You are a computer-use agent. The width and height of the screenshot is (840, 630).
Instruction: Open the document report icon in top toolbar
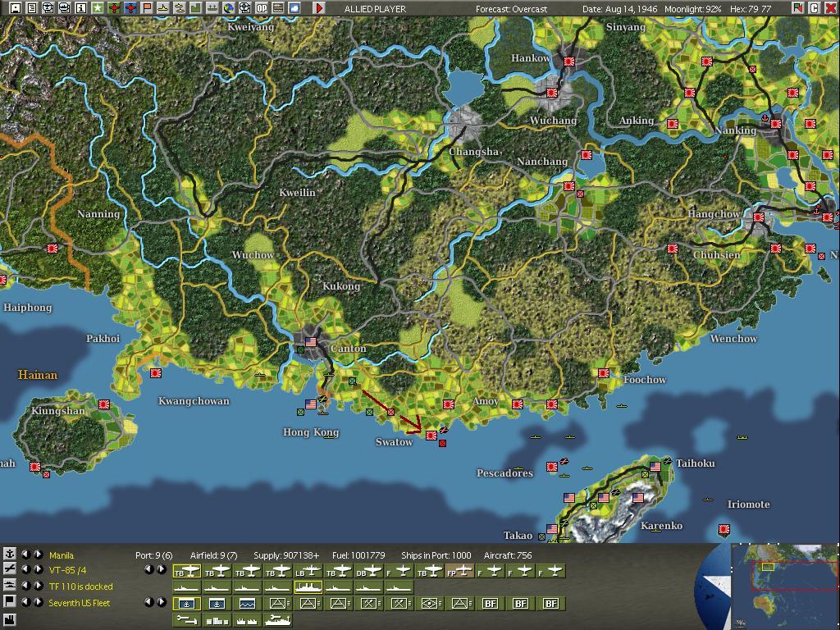coord(32,8)
